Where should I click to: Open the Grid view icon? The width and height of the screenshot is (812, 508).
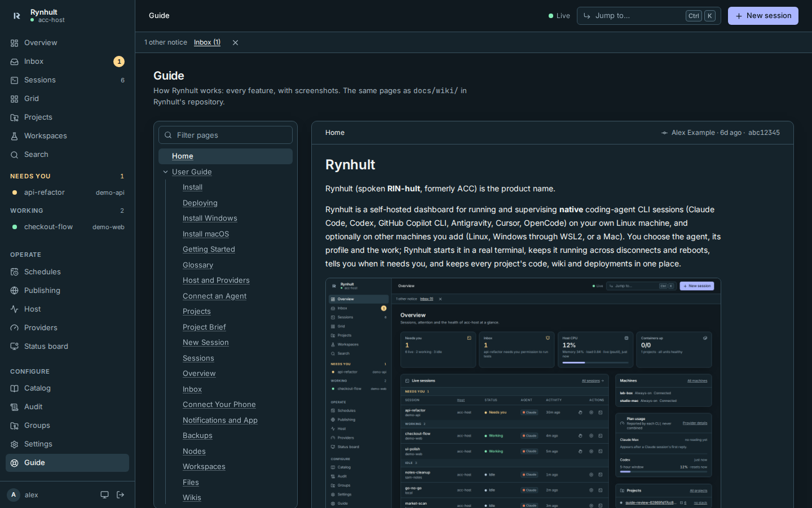tap(14, 99)
